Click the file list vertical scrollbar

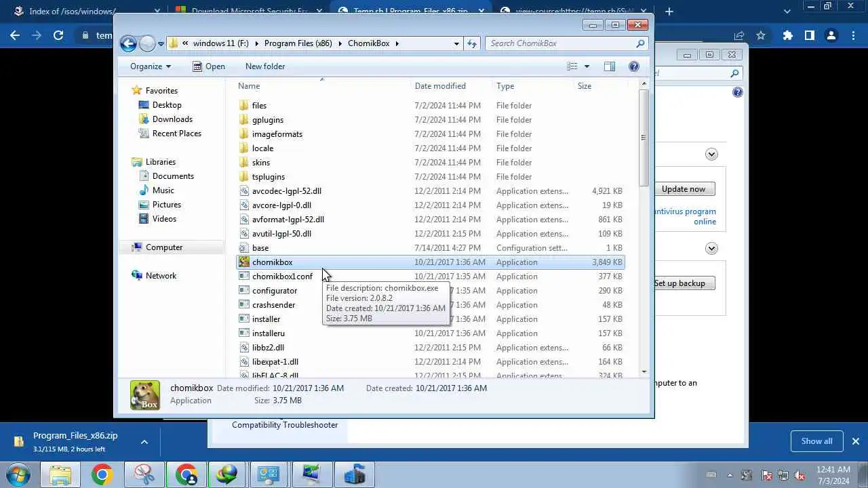[644, 138]
